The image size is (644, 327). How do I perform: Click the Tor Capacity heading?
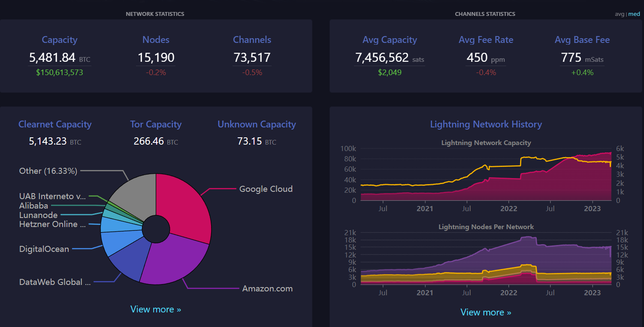(x=156, y=124)
